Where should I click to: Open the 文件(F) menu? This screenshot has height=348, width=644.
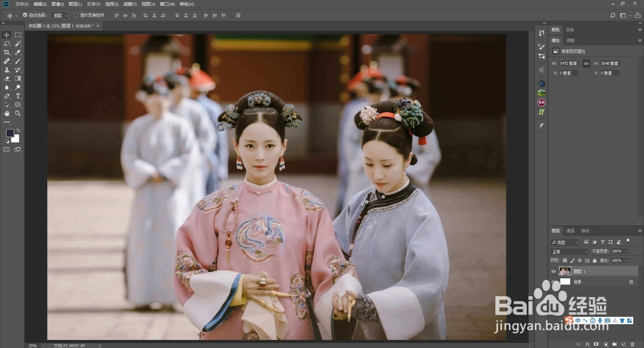tap(22, 4)
